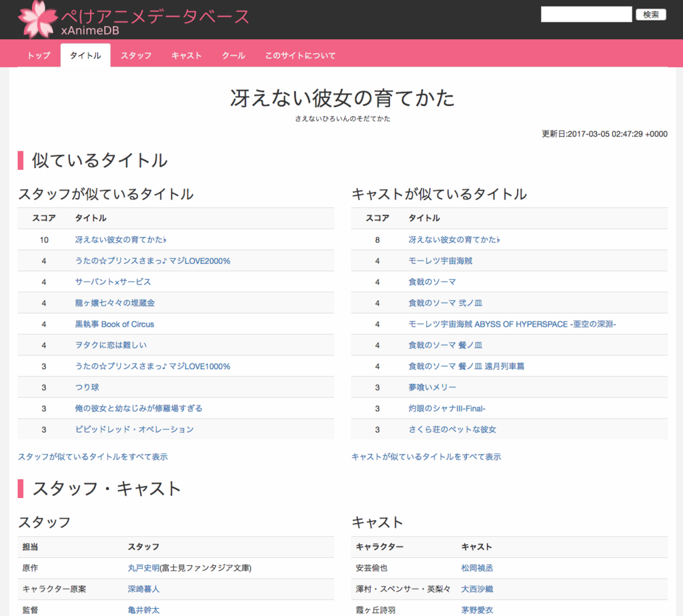Click score 8 in cast-similar table
This screenshot has width=683, height=616.
tap(378, 240)
